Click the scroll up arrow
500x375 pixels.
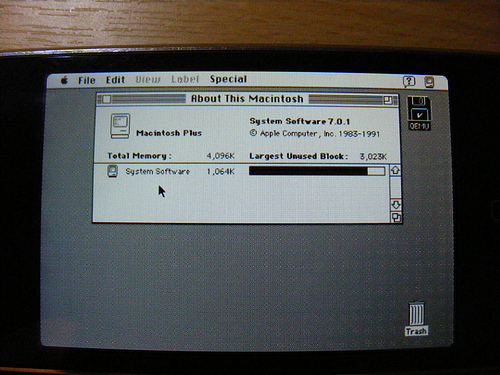[x=395, y=170]
